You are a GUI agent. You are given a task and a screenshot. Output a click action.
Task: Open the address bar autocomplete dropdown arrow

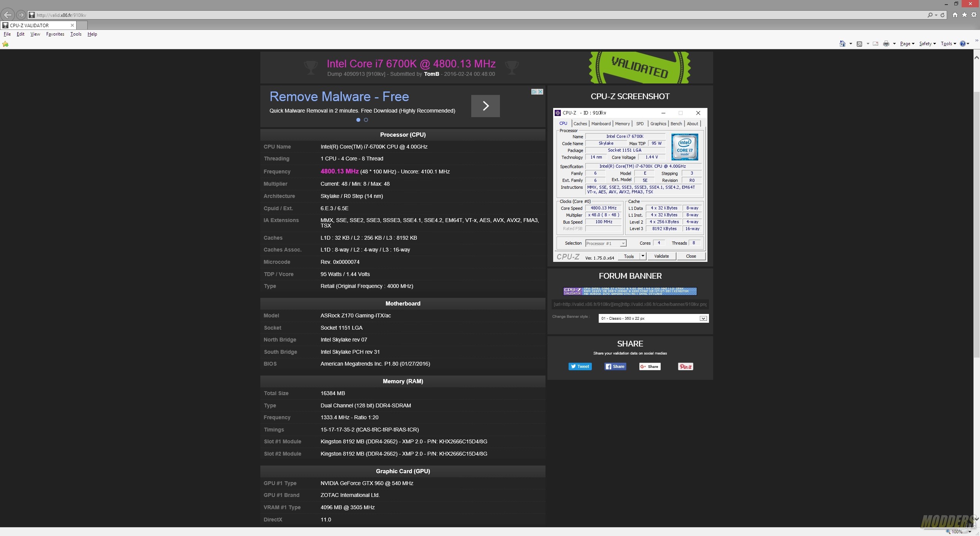(x=936, y=15)
